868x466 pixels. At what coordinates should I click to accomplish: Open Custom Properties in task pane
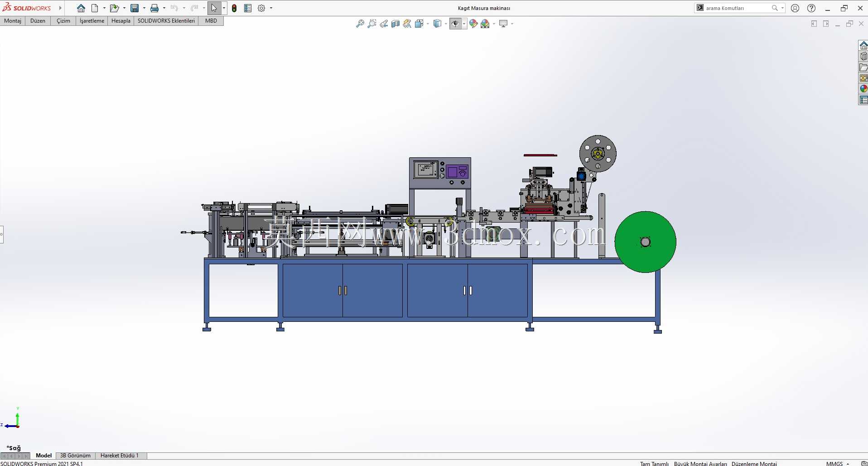863,100
